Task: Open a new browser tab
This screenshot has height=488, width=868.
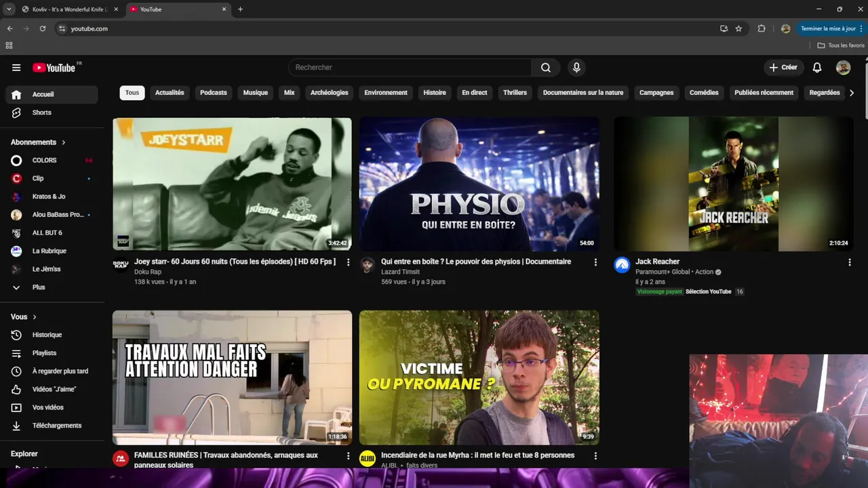Action: pyautogui.click(x=240, y=9)
